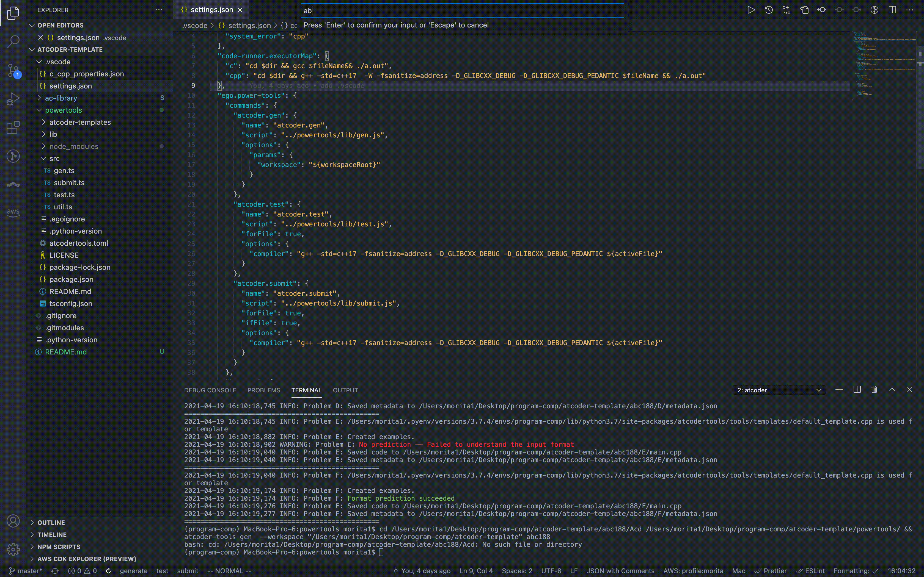Toggle Prettier in the status bar

771,571
